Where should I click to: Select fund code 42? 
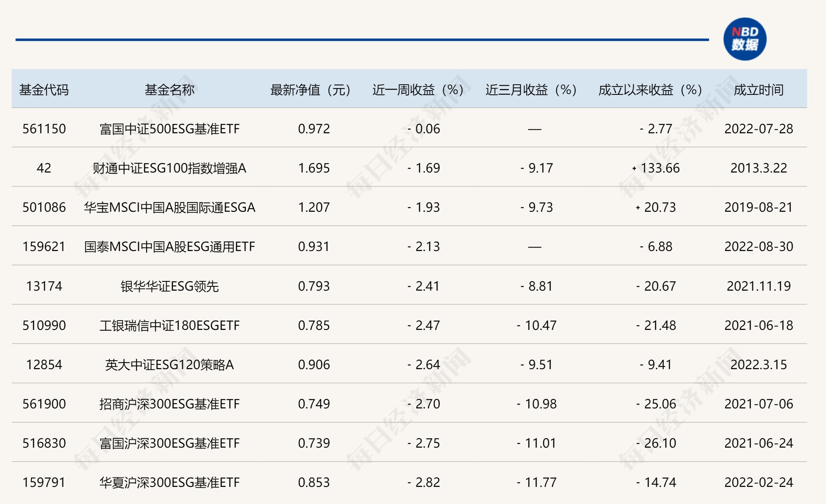pos(44,168)
